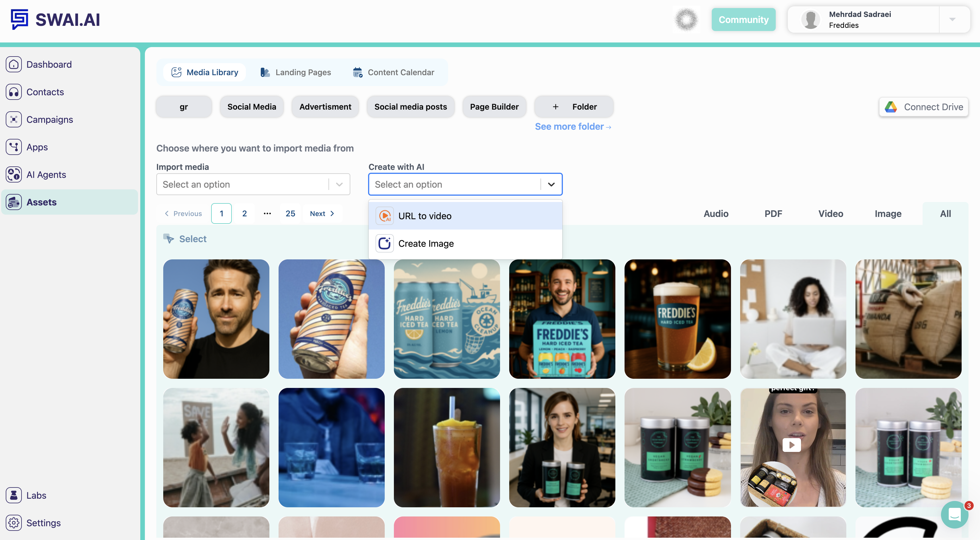Open the Settings gear icon
Viewport: 980px width, 540px height.
[x=14, y=523]
